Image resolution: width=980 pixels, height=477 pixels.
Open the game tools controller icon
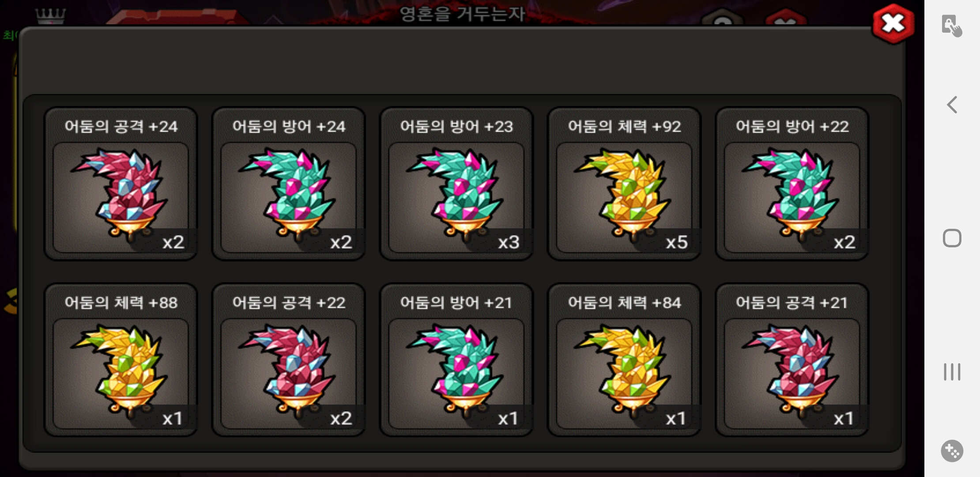952,451
